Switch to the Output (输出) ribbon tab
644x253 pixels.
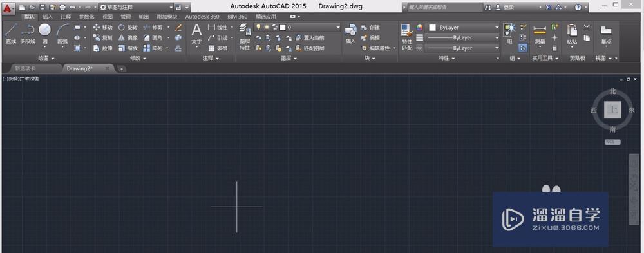(x=144, y=17)
